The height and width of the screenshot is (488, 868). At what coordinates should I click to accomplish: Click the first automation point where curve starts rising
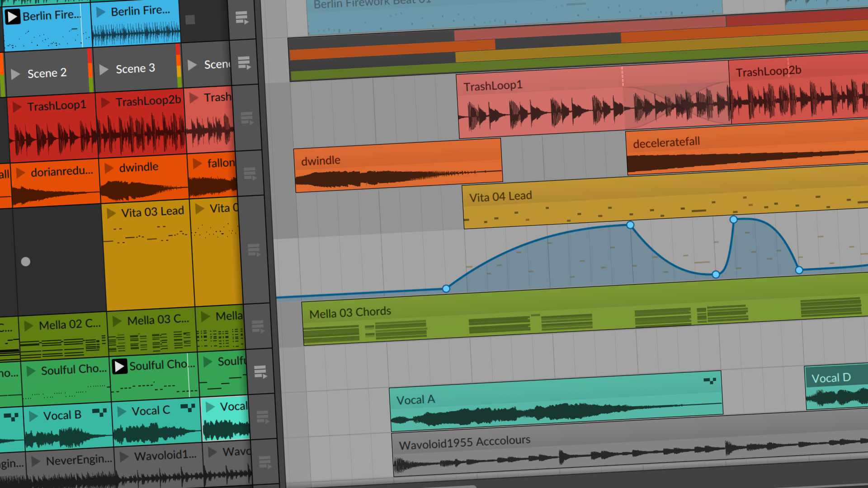[446, 288]
